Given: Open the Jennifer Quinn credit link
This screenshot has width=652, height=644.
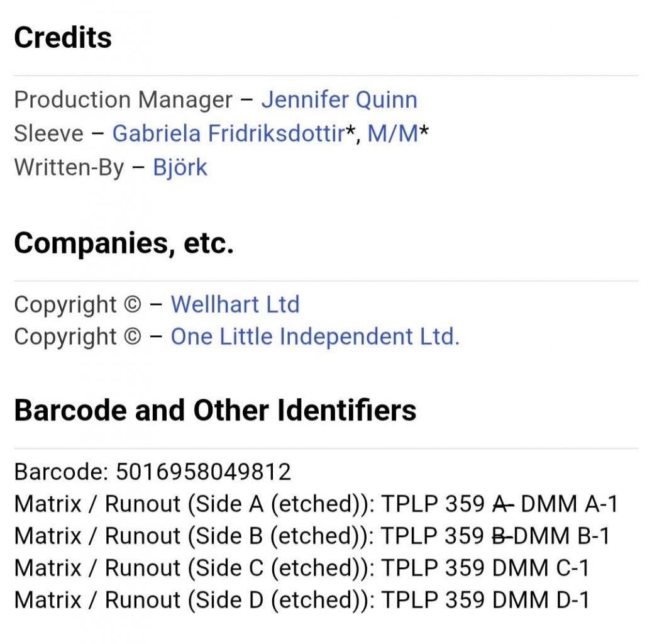Looking at the screenshot, I should point(339,100).
